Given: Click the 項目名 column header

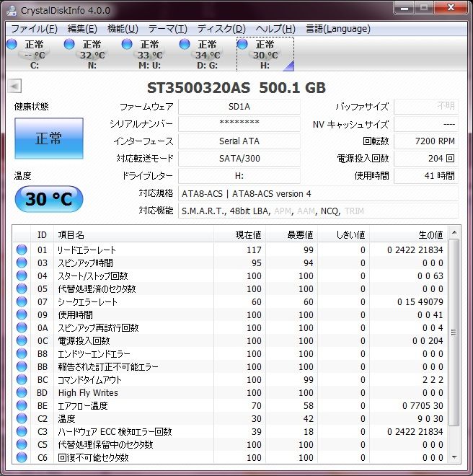Looking at the screenshot, I should (133, 234).
